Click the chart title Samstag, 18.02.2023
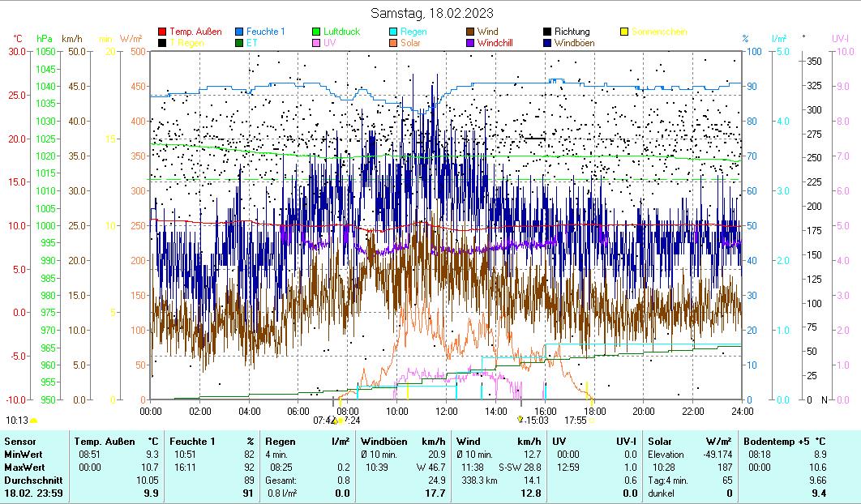Viewport: 861px width, 504px height. coord(431,13)
